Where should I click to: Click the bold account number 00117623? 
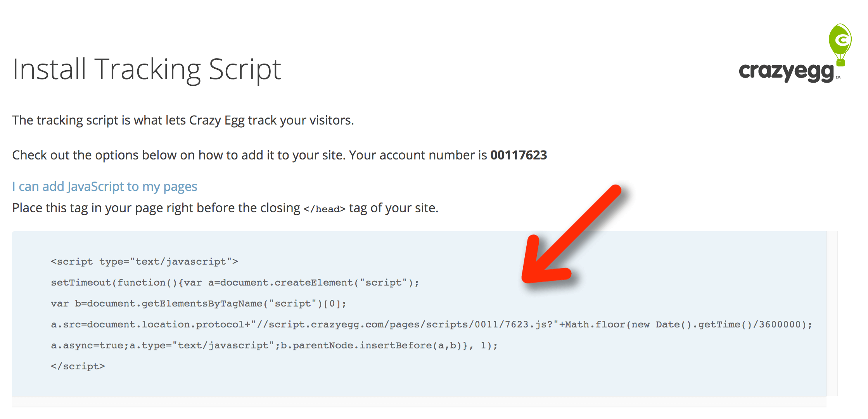[519, 155]
